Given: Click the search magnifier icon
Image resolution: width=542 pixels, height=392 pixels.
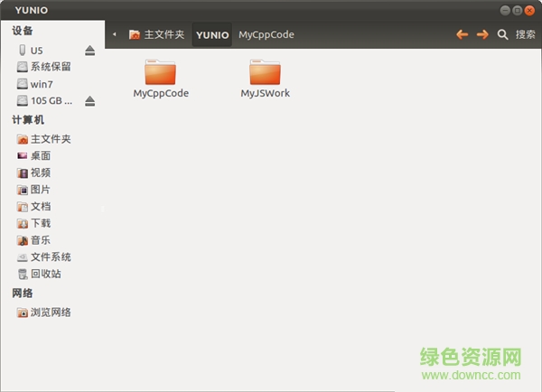Looking at the screenshot, I should coord(503,34).
